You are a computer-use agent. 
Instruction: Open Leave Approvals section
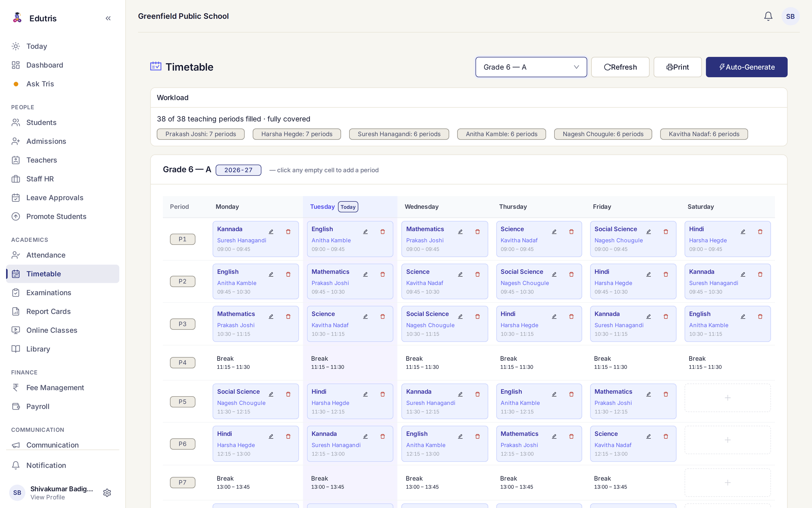click(63, 197)
